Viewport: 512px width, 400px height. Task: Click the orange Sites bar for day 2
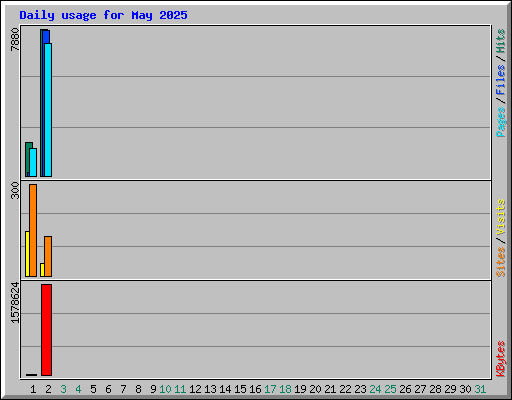[x=48, y=256]
